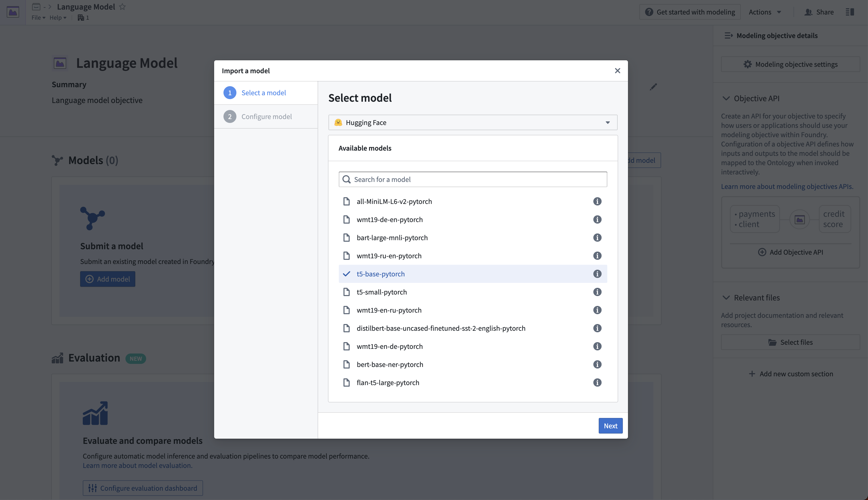Show info for wmt19-en-de-pytorch
Image resolution: width=868 pixels, height=500 pixels.
(597, 346)
